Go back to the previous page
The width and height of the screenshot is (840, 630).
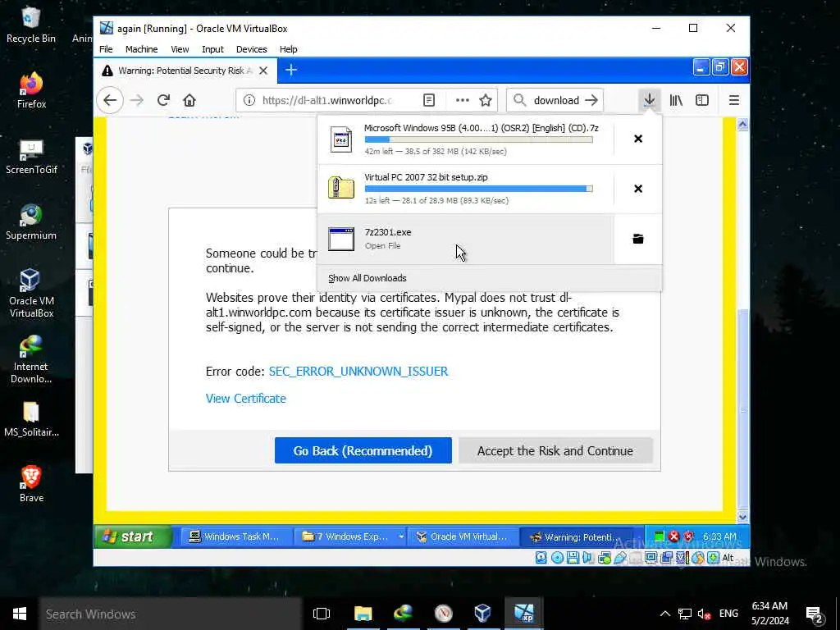(x=110, y=100)
